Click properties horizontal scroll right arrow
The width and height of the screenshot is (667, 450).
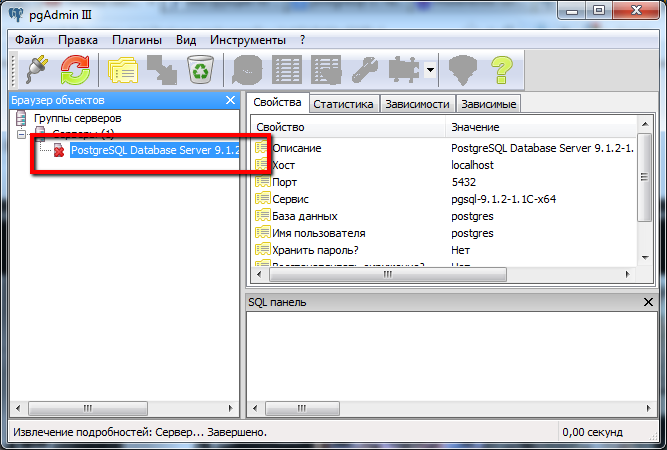[x=627, y=274]
